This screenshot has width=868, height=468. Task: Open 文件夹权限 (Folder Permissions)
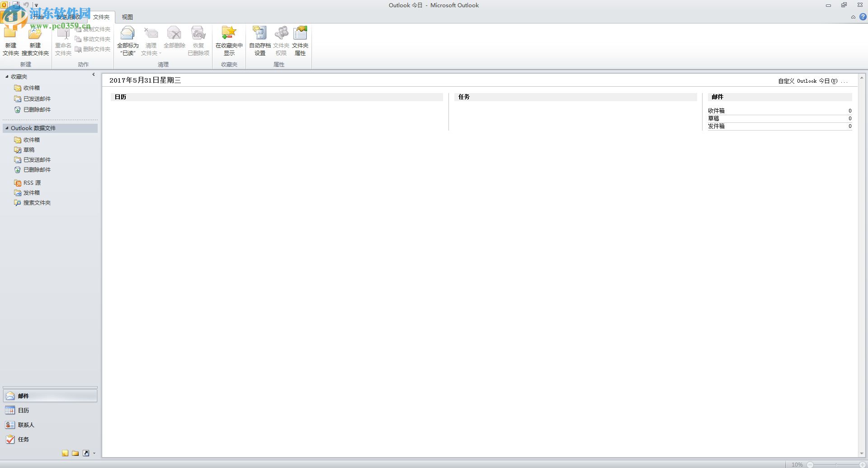point(281,42)
